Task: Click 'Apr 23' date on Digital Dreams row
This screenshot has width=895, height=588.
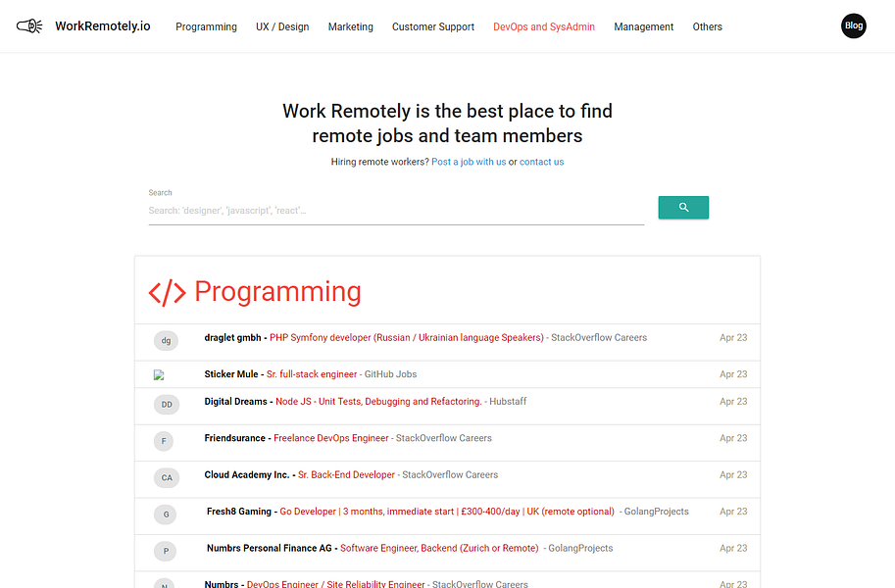Action: point(733,402)
